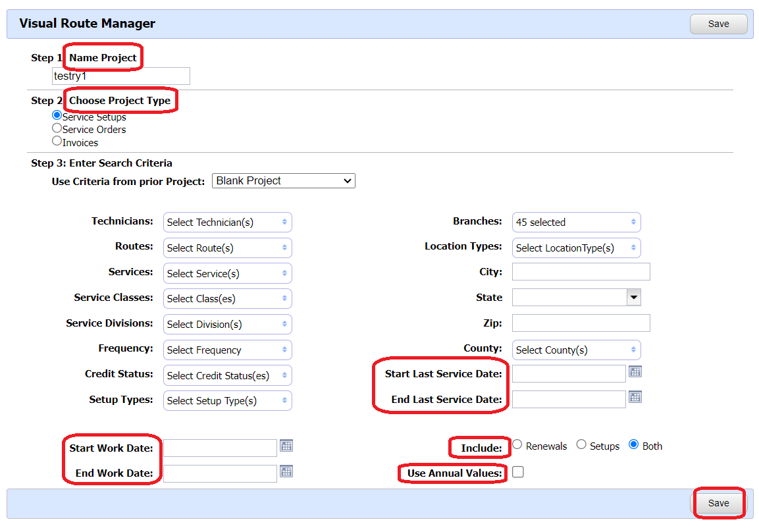Open the Start Work Date calendar picker
The image size is (759, 532).
[286, 446]
